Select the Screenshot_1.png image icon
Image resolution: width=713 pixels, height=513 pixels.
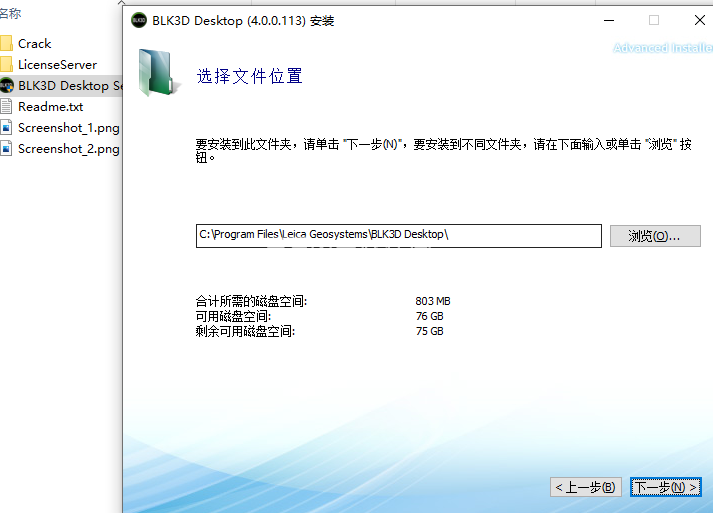pos(6,128)
